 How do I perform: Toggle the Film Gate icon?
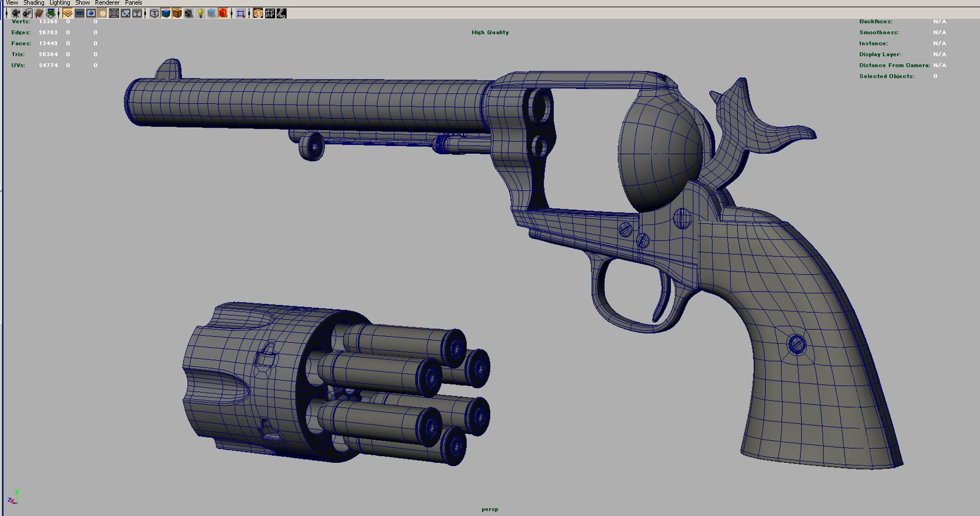point(80,13)
